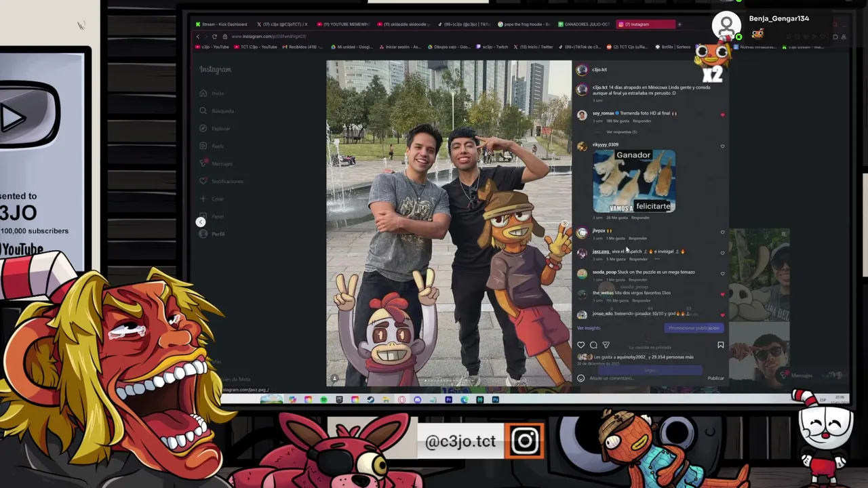Go to previous post with left arrow
Viewport: 868px width, 488px height.
point(200,222)
